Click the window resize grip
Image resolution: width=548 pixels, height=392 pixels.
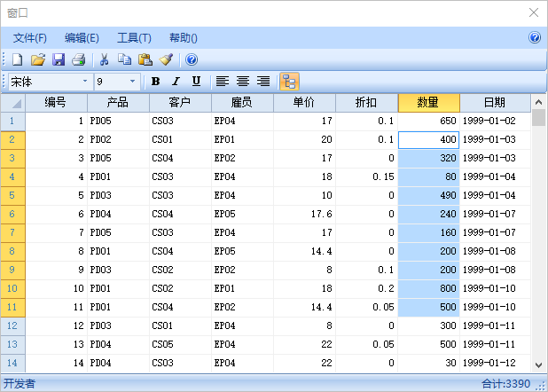pos(542,386)
